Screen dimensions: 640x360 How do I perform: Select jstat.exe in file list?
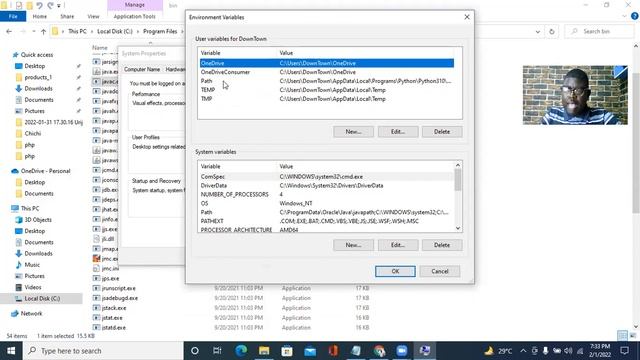pos(112,318)
